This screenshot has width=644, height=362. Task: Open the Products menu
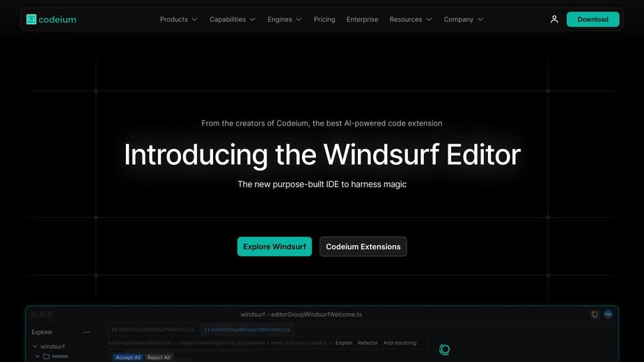[179, 19]
